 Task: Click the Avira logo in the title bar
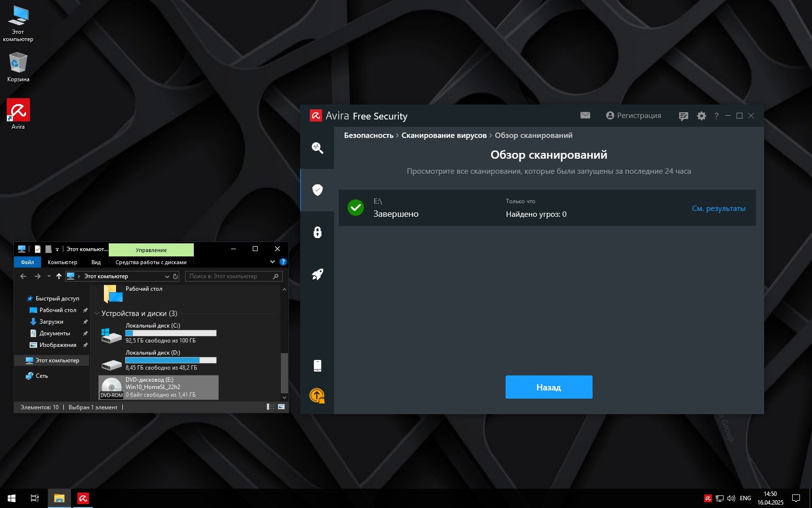pyautogui.click(x=316, y=116)
